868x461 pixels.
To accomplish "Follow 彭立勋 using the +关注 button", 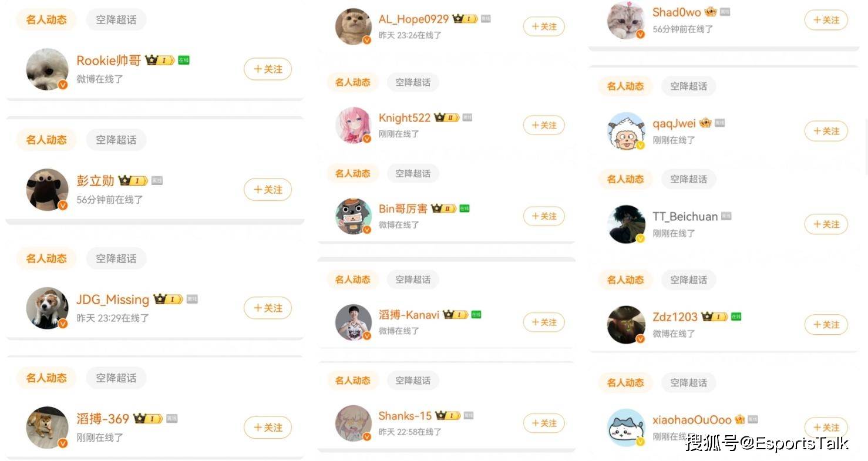I will pyautogui.click(x=268, y=190).
